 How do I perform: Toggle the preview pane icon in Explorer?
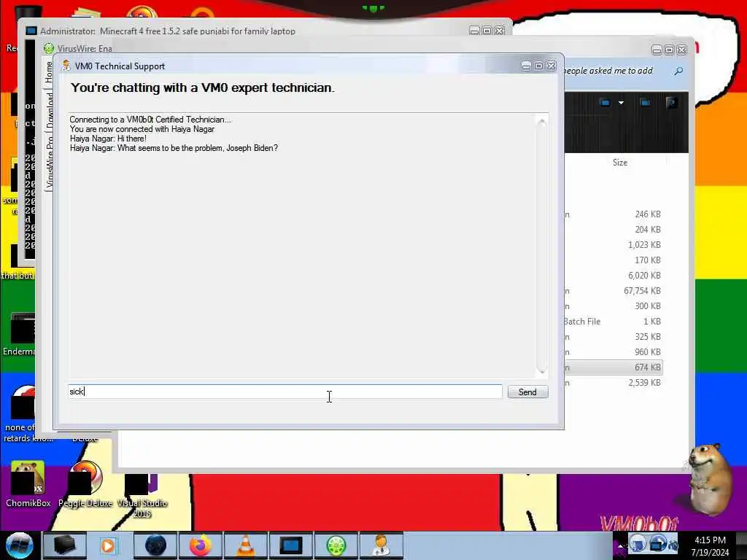point(645,102)
